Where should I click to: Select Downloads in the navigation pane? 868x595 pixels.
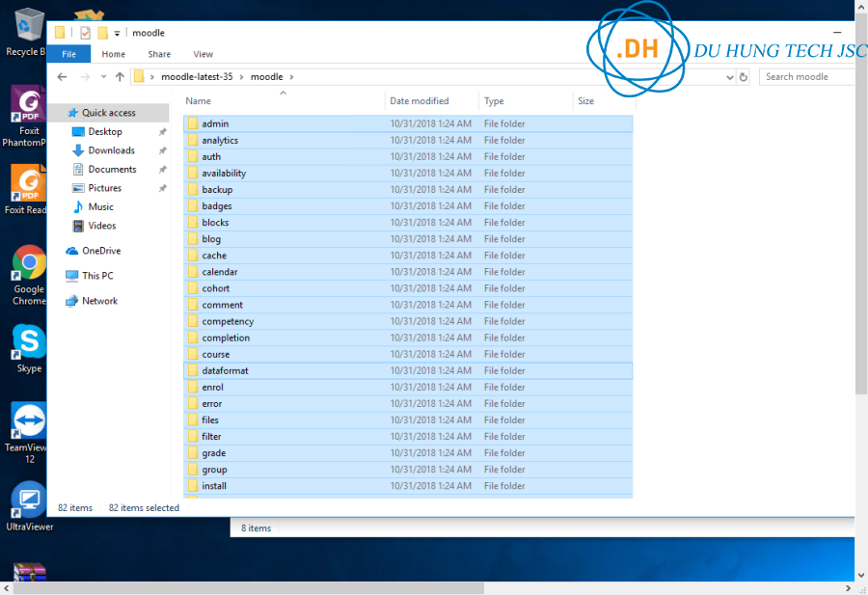click(111, 150)
